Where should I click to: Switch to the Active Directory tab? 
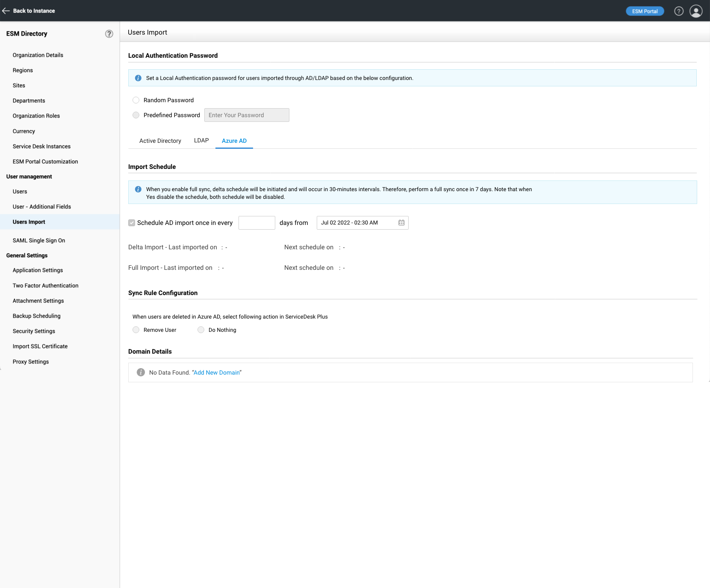pyautogui.click(x=160, y=141)
